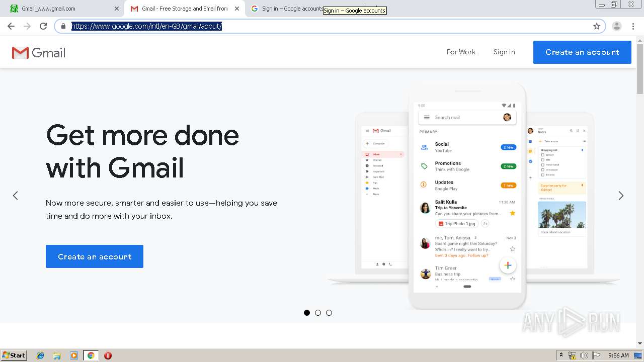
Task: Click Chrome icon in taskbar
Action: [x=91, y=355]
